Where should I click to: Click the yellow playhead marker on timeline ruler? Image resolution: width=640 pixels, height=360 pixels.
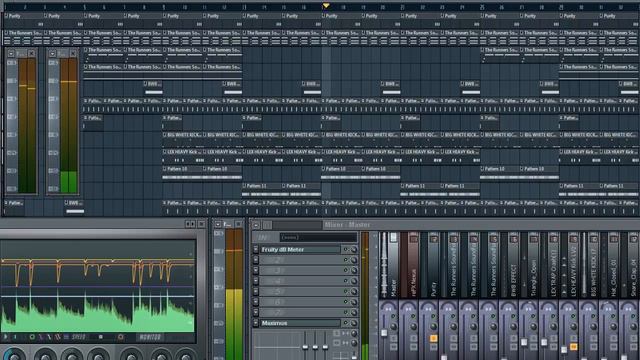tap(326, 6)
